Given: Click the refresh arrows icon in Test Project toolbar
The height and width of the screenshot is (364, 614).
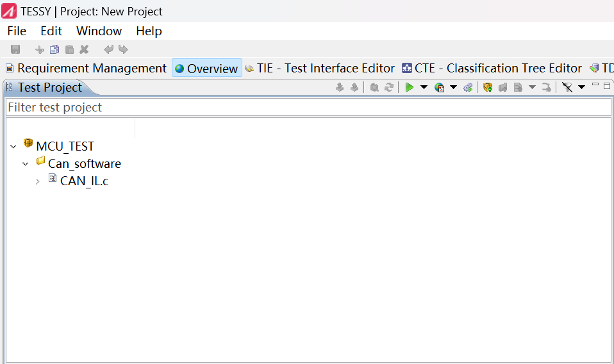Looking at the screenshot, I should (x=389, y=87).
